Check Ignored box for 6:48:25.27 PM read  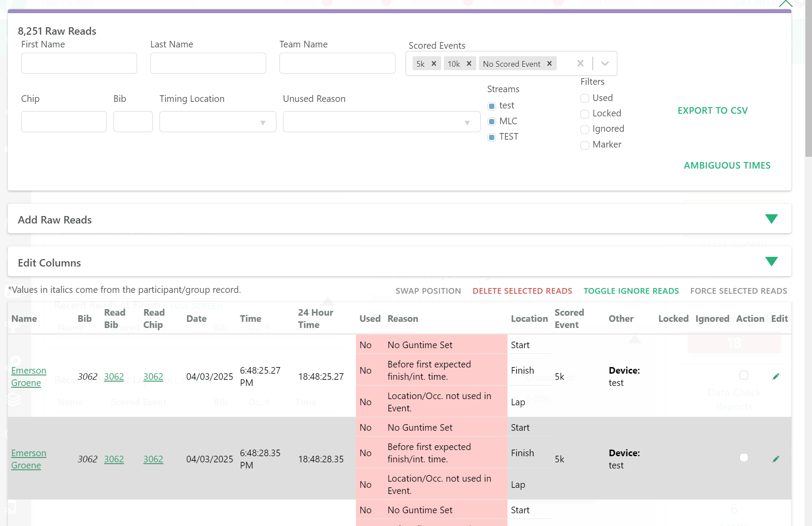tap(743, 375)
